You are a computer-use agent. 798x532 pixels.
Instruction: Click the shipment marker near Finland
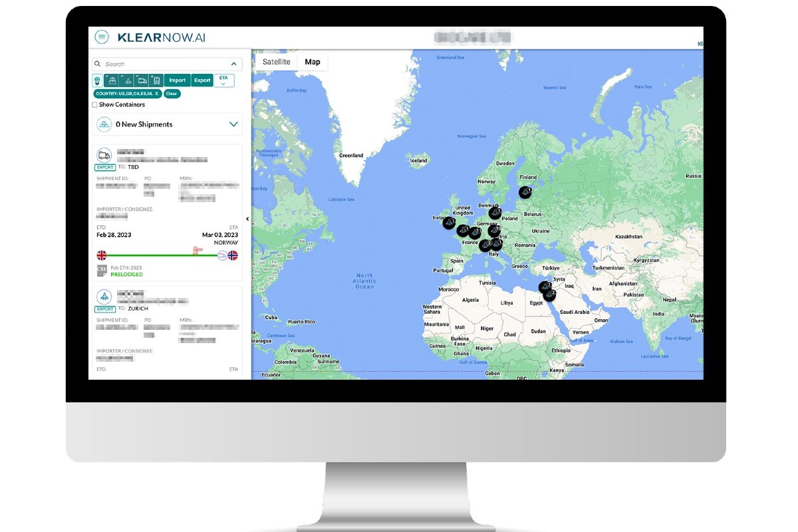click(525, 192)
